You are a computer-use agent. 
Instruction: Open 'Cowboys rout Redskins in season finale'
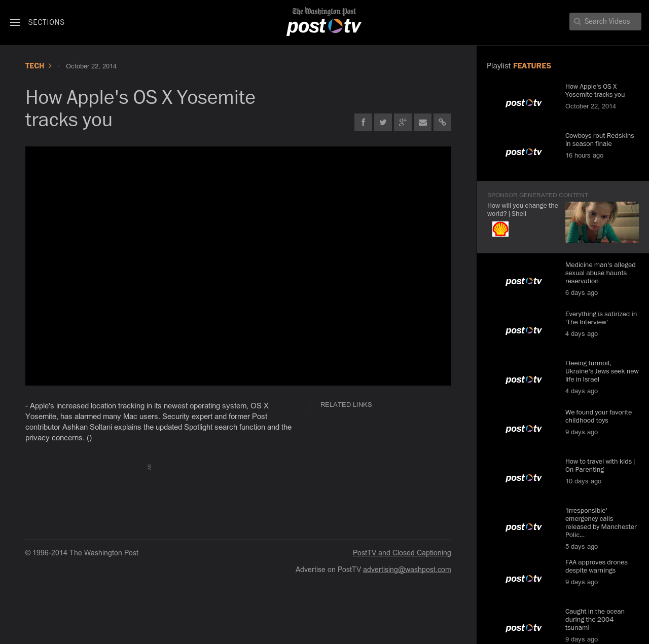(x=600, y=140)
